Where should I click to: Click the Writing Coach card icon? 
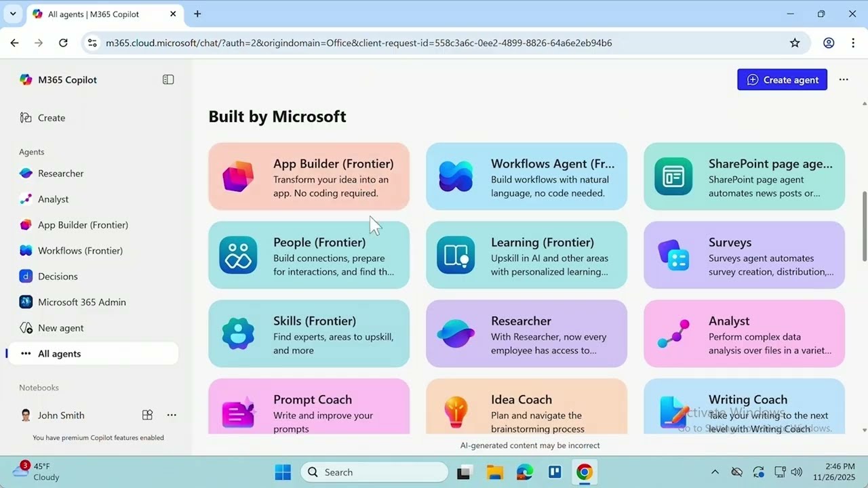click(x=673, y=411)
